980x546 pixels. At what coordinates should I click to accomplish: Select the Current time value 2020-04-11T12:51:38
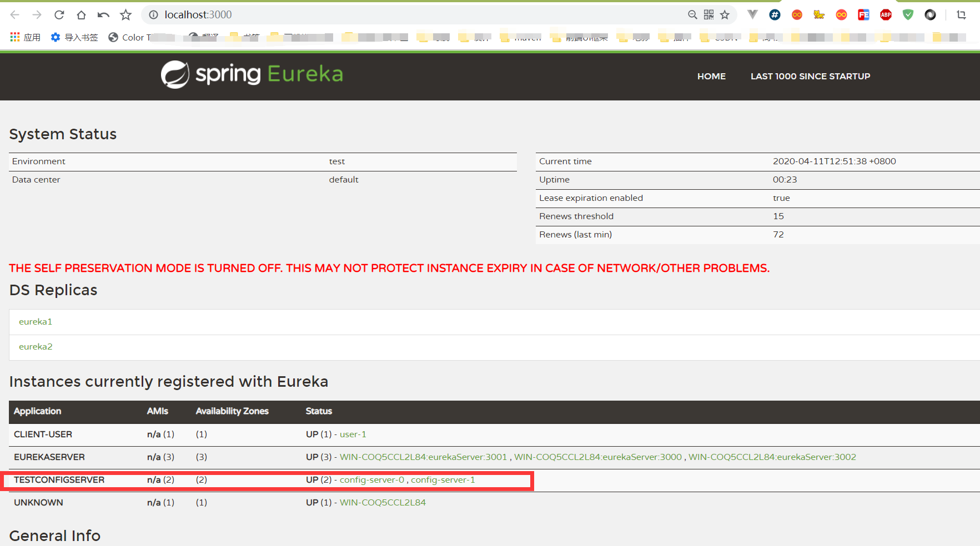(834, 161)
